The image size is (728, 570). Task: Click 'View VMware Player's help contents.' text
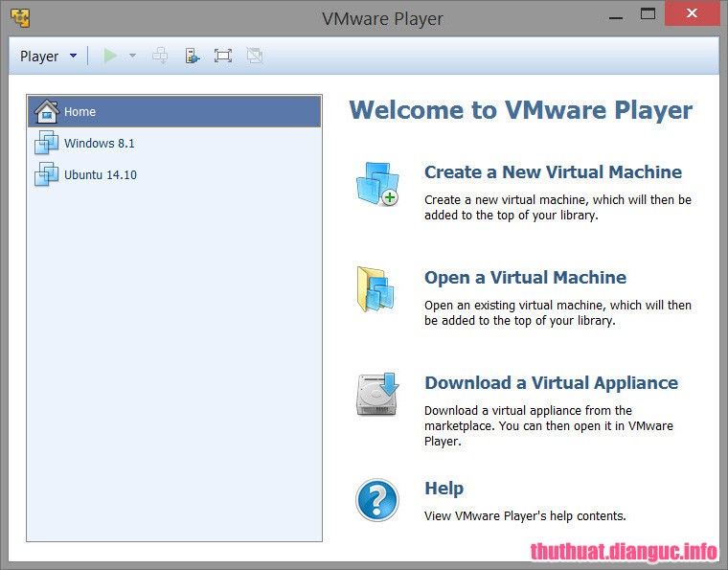[x=525, y=516]
